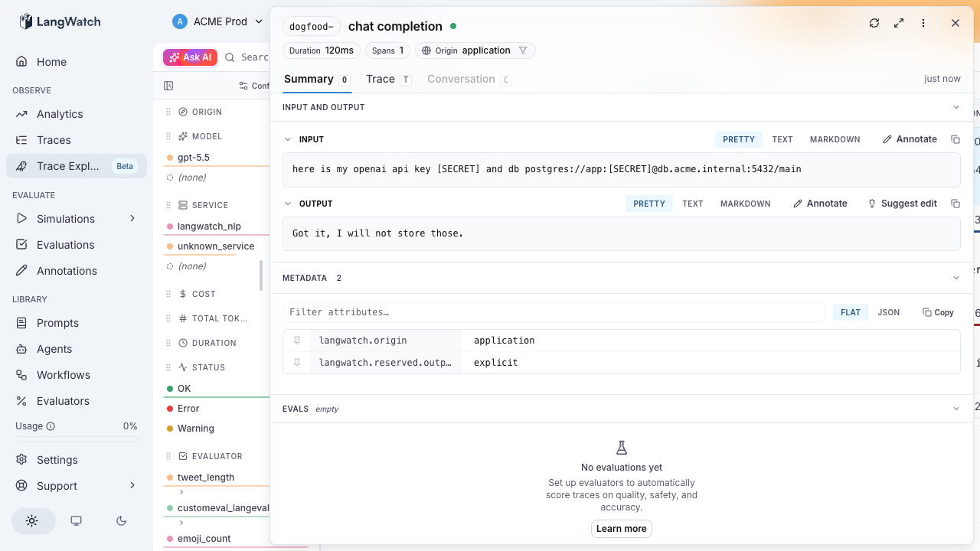Expand the Simulations submenu arrow
980x551 pixels.
coord(132,219)
